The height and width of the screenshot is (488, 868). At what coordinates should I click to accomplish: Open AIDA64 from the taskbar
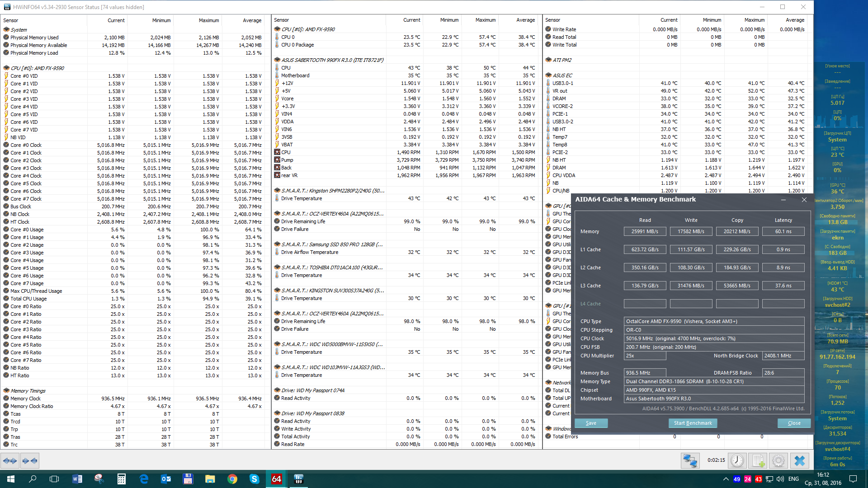pos(276,479)
